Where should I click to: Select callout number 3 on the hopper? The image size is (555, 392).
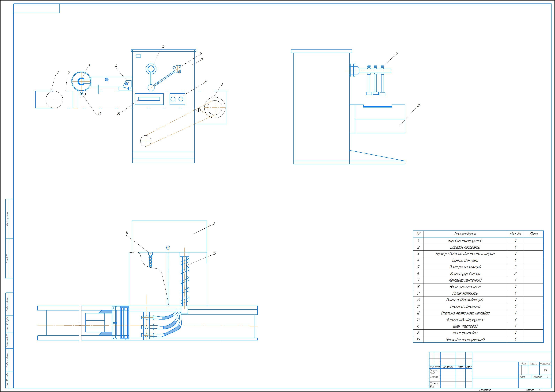[x=214, y=223]
